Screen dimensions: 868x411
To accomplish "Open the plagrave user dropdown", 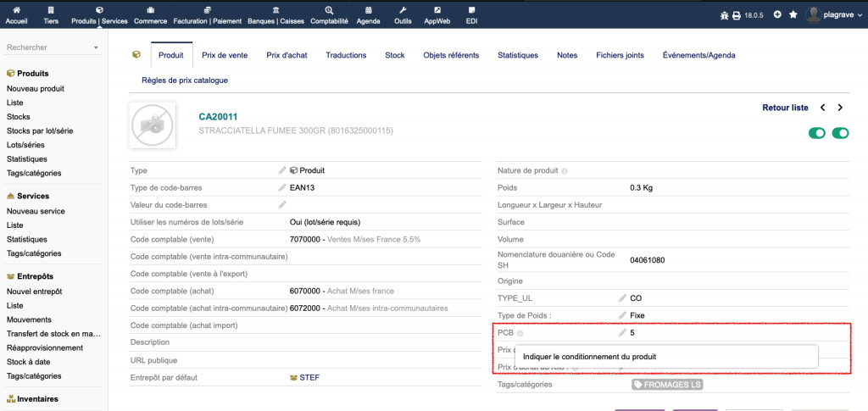I will coord(833,15).
